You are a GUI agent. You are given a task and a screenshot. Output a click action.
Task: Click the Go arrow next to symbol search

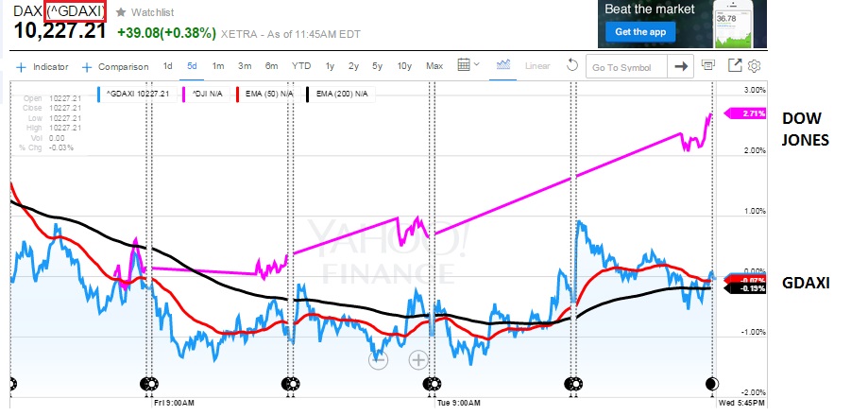point(680,66)
